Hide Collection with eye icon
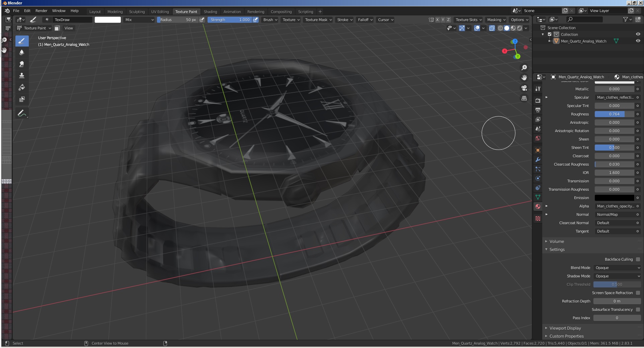Viewport: 644px width, 348px height. click(638, 34)
